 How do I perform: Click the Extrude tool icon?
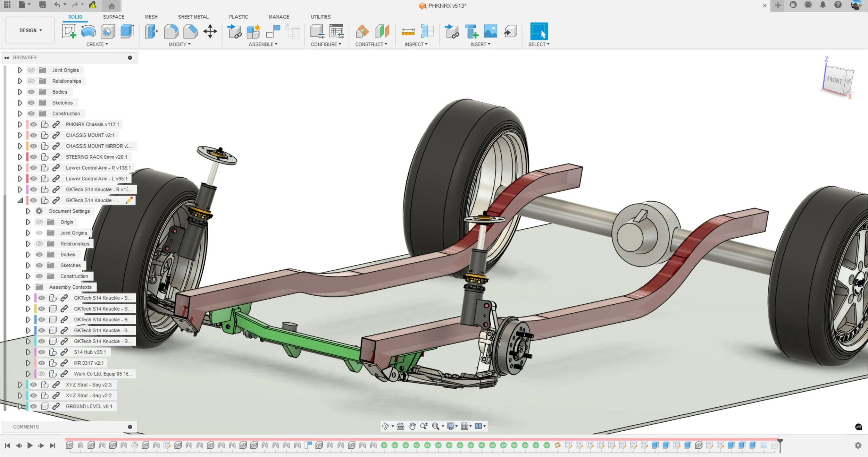pos(127,31)
